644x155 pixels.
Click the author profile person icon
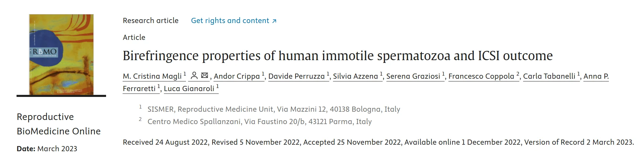(x=194, y=76)
